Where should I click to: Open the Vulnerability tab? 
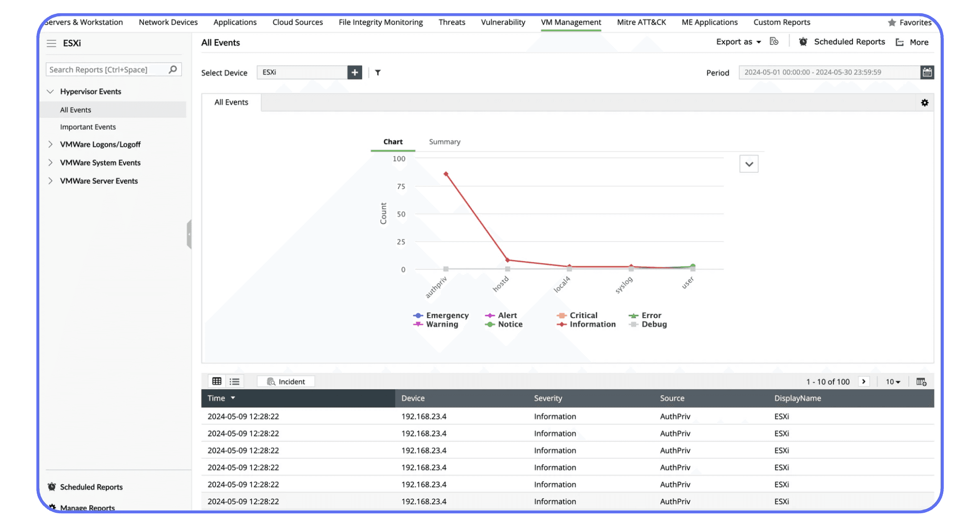(503, 22)
